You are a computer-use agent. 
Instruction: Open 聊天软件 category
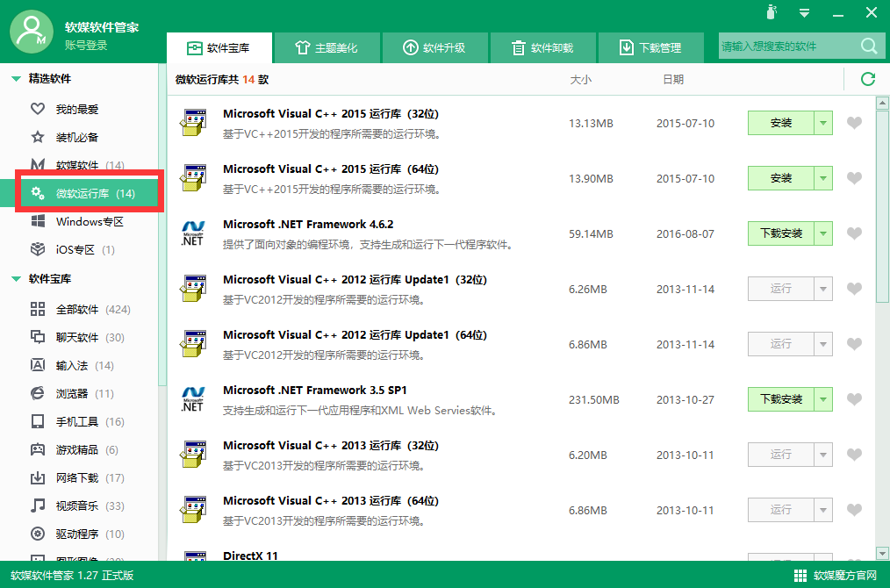77,338
